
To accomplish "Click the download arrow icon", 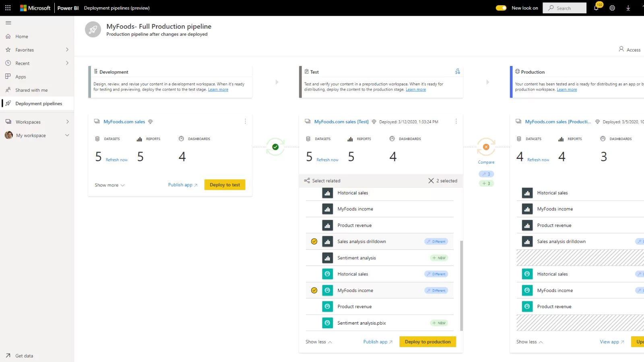I will click(628, 8).
